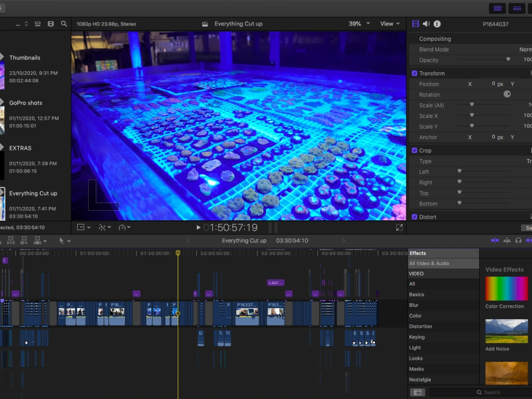The image size is (532, 399).
Task: Select the Color Correction effect thumbnail
Action: tap(506, 289)
